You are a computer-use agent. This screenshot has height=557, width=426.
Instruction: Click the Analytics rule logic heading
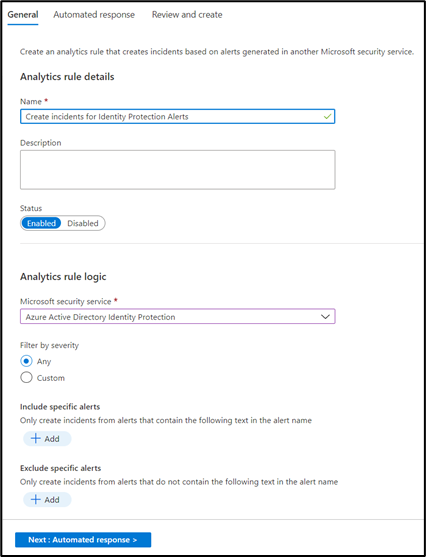63,277
